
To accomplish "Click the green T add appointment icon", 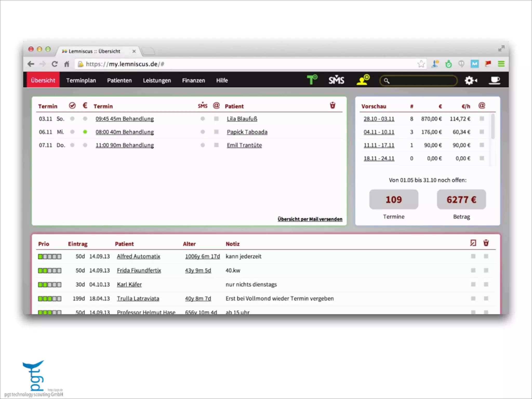I will (312, 80).
